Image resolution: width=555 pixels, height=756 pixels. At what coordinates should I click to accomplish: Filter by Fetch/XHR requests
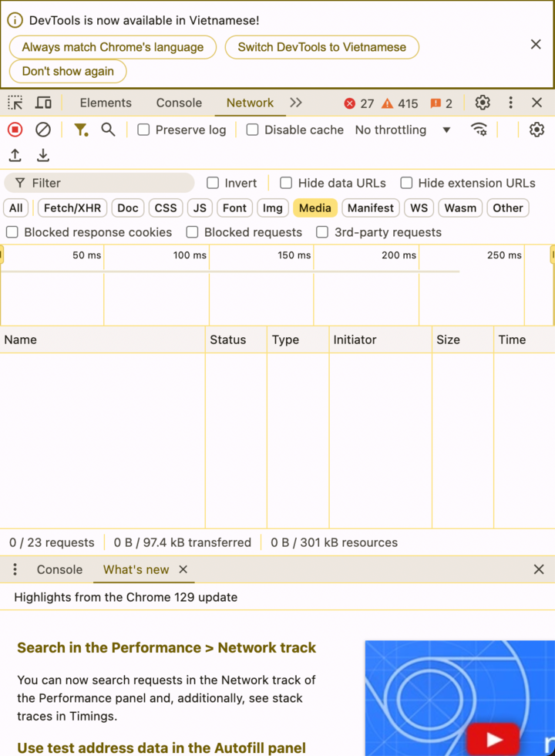pyautogui.click(x=72, y=208)
